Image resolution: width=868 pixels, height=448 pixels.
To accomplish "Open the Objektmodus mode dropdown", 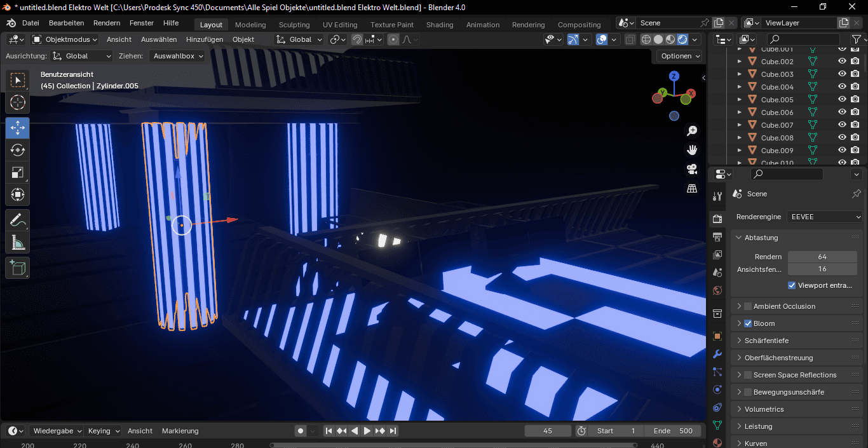I will click(65, 39).
